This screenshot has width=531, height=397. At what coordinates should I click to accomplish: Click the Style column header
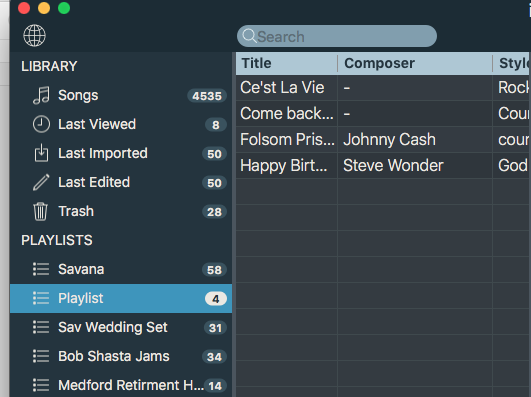[512, 63]
